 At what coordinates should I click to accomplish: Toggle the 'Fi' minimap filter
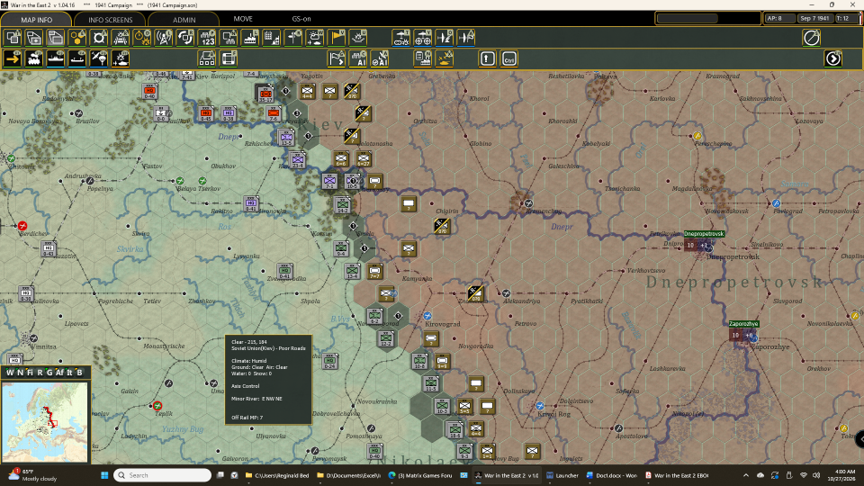[x=30, y=372]
